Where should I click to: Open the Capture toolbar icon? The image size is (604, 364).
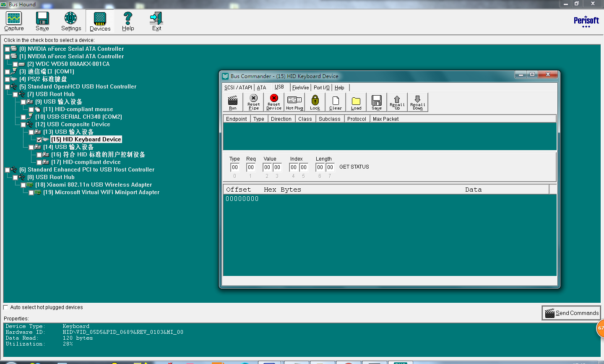pyautogui.click(x=14, y=21)
